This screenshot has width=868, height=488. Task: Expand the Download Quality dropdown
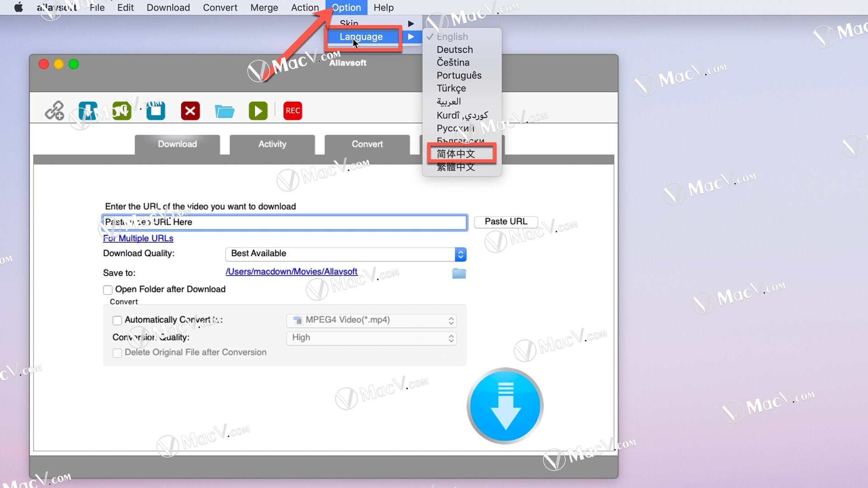pos(460,253)
